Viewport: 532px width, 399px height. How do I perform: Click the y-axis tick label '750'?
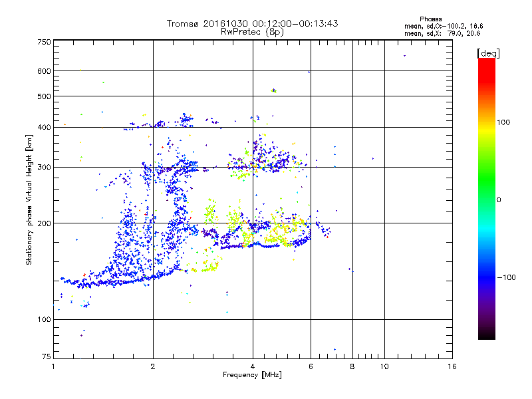pyautogui.click(x=44, y=42)
